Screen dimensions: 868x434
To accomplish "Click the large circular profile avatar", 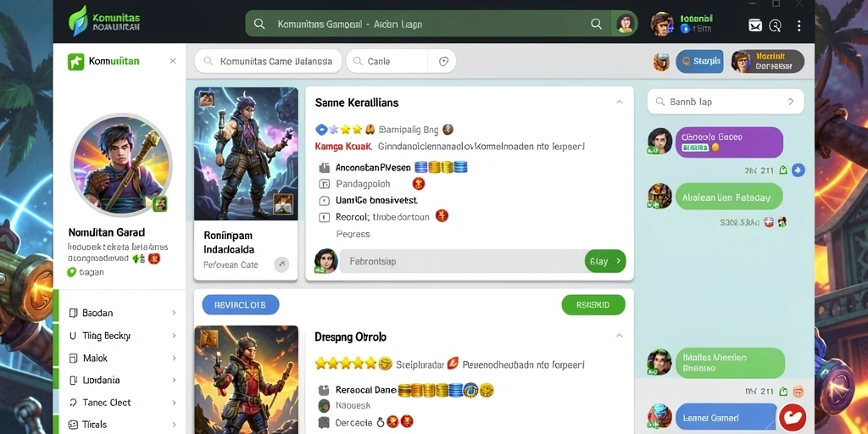I will (120, 164).
